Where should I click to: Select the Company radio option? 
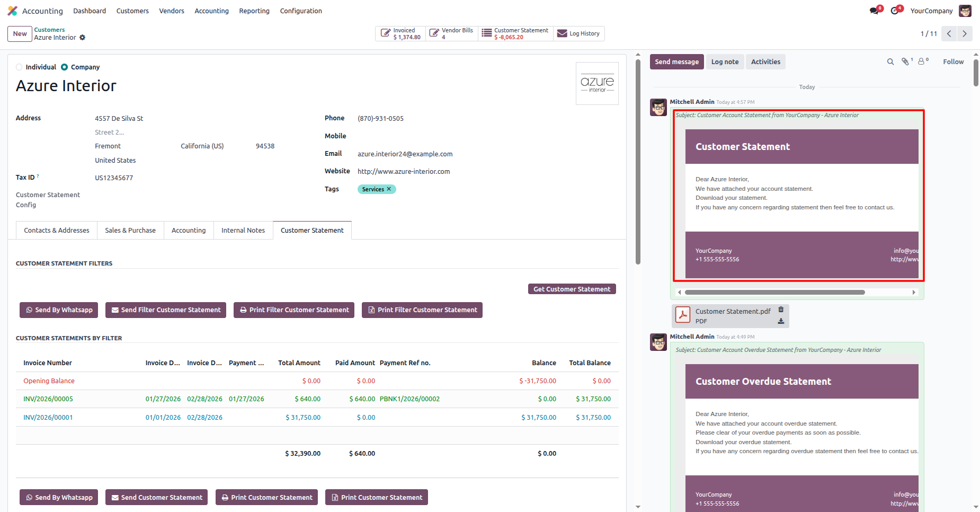pyautogui.click(x=65, y=67)
